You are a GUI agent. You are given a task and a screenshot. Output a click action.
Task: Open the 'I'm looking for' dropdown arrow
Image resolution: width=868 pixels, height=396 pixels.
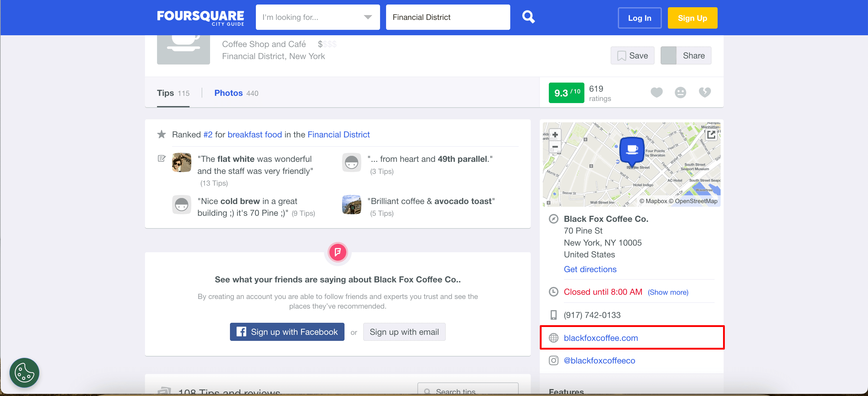pyautogui.click(x=368, y=17)
